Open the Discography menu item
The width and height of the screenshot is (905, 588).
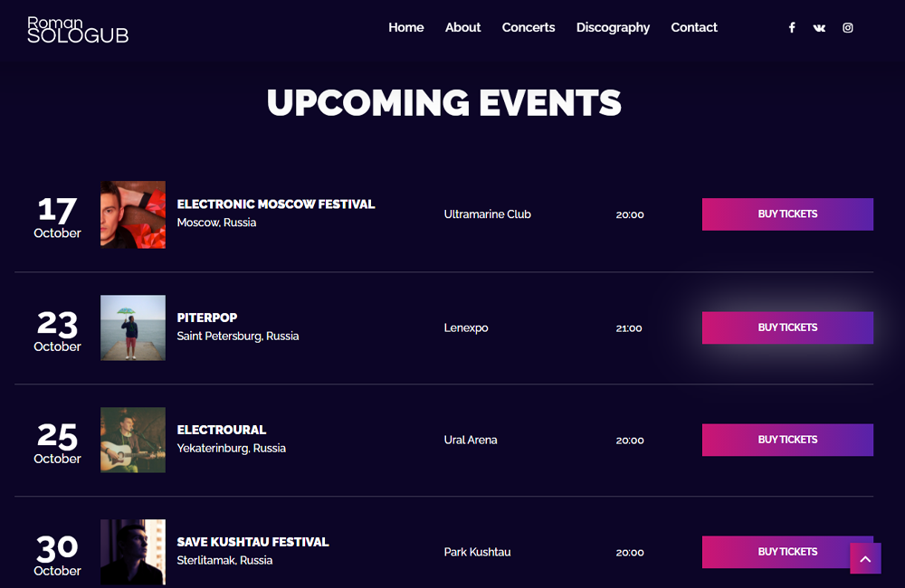613,28
